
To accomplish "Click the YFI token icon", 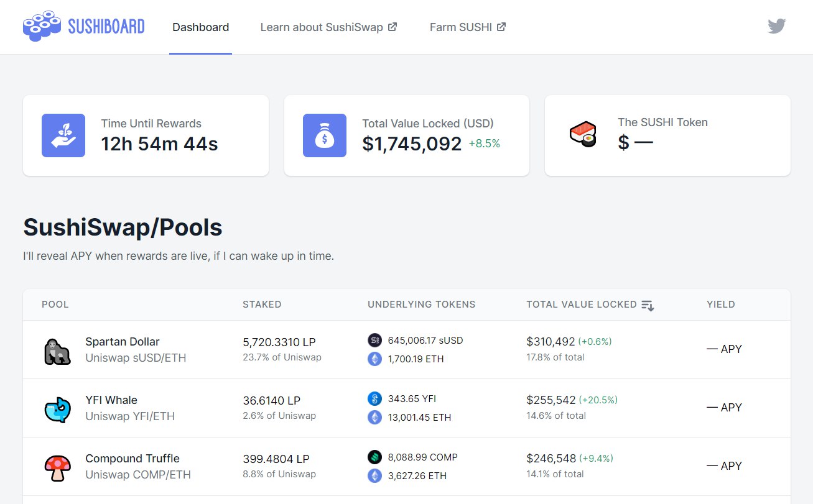I will (x=374, y=398).
